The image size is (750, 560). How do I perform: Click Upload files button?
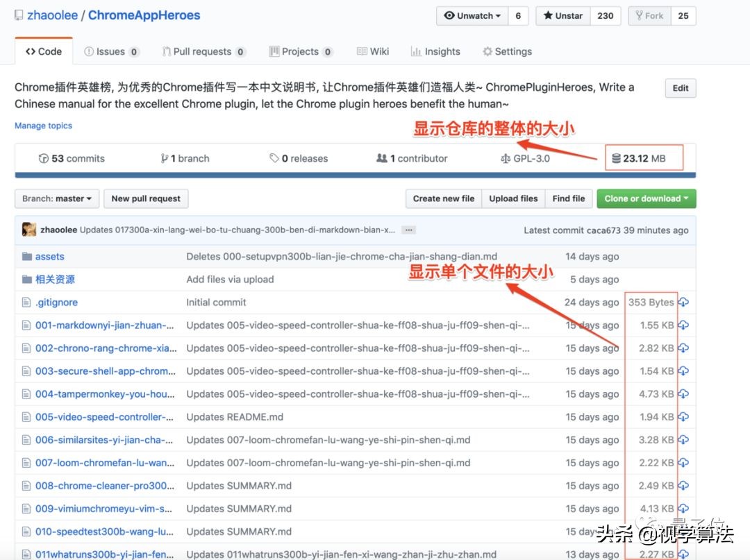click(513, 198)
